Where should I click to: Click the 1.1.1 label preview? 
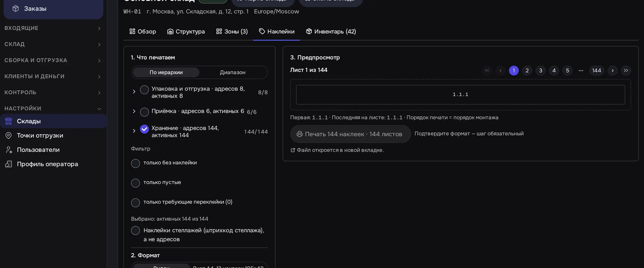460,95
